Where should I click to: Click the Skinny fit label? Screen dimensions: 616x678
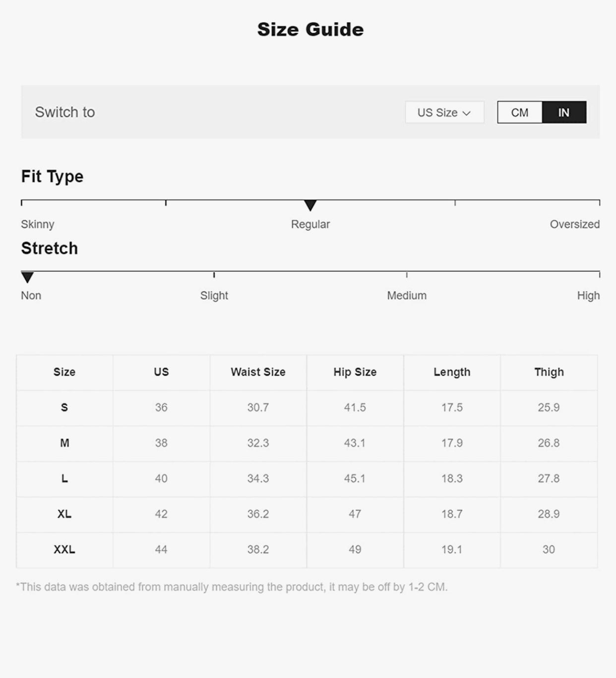coord(38,224)
